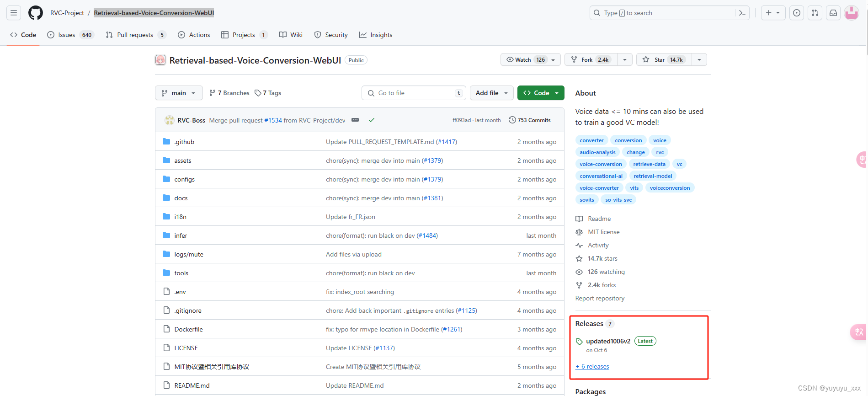Open README.md file
Viewport: 868px width, 396px height.
tap(192, 385)
